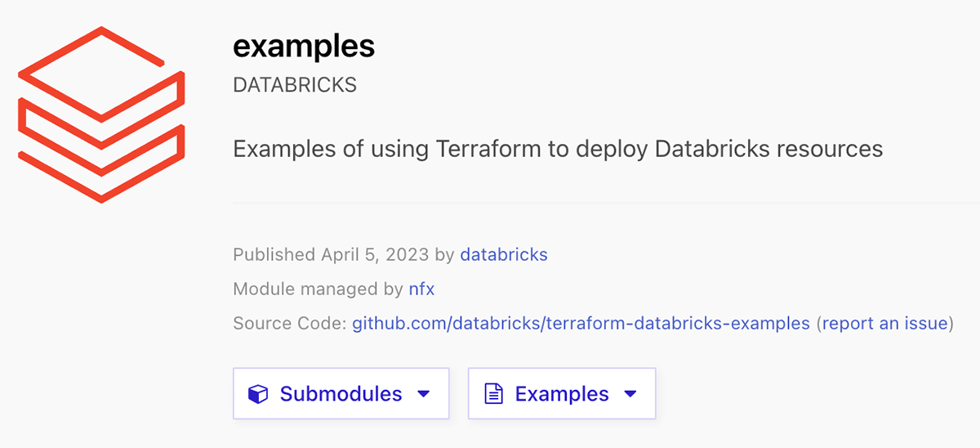Click the report an issue link
Image resolution: width=980 pixels, height=448 pixels.
pyautogui.click(x=884, y=323)
